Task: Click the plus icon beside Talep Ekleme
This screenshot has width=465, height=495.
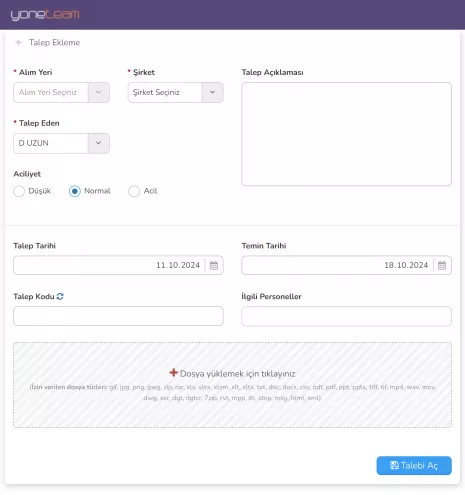Action: [19, 43]
